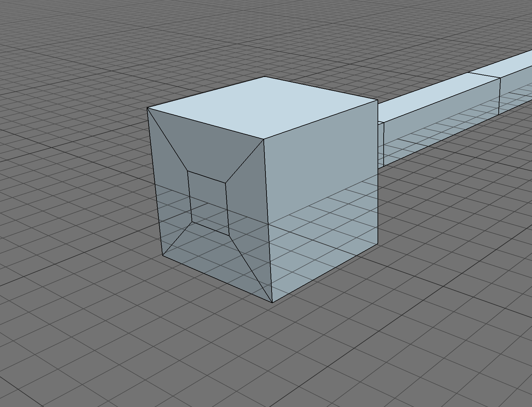Select the inset square face on cube front
Image resolution: width=532 pixels, height=407 pixels.
click(x=208, y=203)
